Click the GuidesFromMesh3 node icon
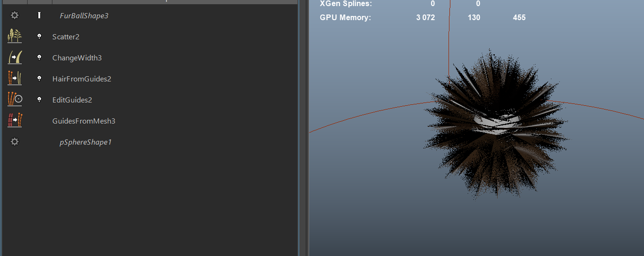The image size is (644, 256). point(14,121)
